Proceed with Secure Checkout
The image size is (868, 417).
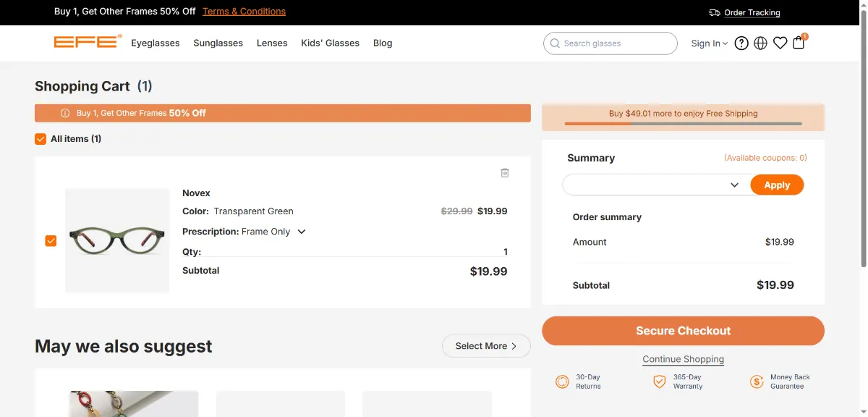click(x=683, y=331)
